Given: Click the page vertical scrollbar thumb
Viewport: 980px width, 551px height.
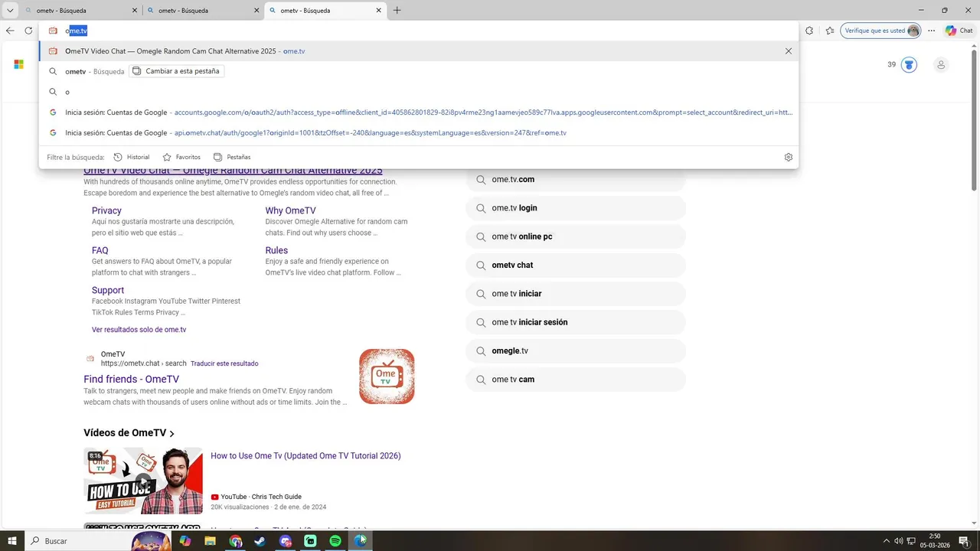Looking at the screenshot, I should 974,119.
